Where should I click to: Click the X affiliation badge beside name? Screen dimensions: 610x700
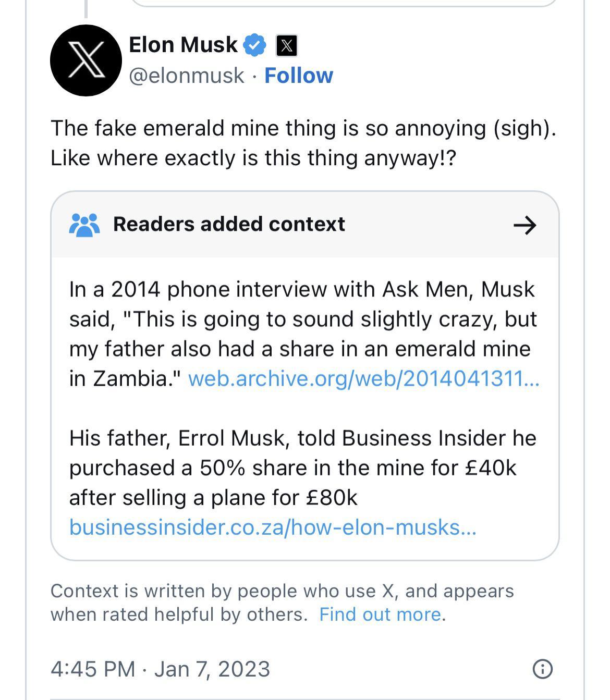(x=286, y=46)
